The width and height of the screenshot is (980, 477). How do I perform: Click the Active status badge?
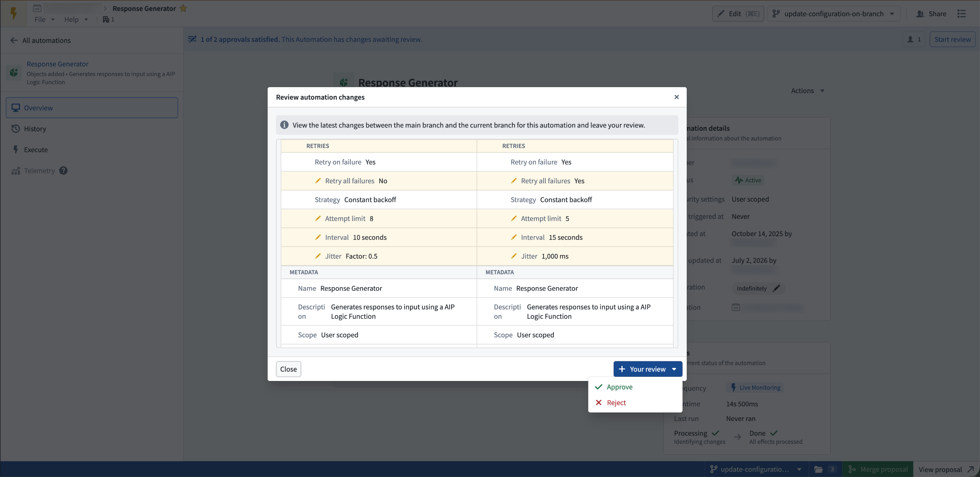748,180
